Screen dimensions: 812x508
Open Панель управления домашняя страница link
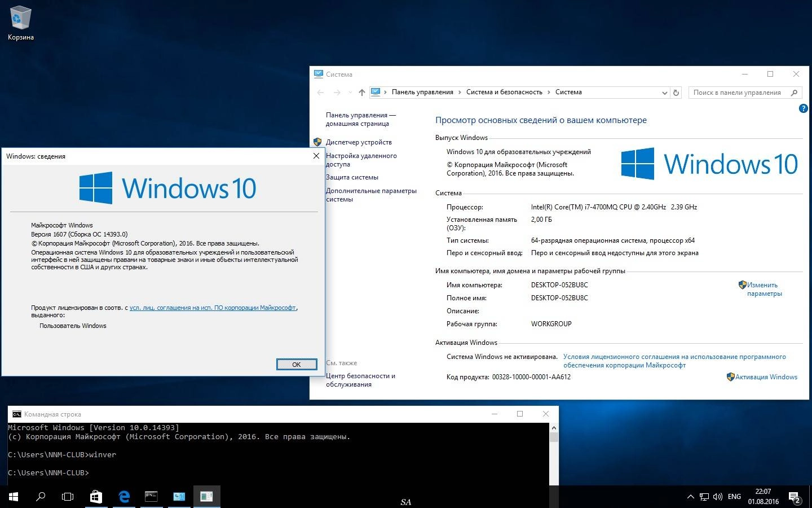point(360,119)
